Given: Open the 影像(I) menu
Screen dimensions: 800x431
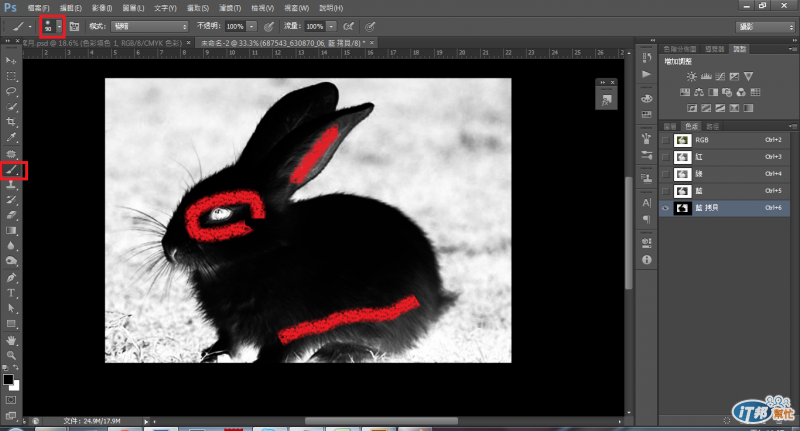Looking at the screenshot, I should [x=102, y=8].
